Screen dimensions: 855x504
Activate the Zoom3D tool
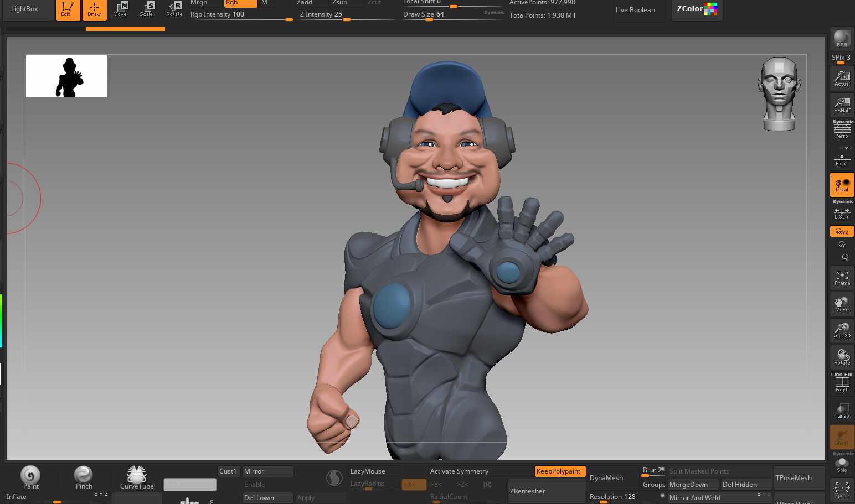click(x=842, y=330)
